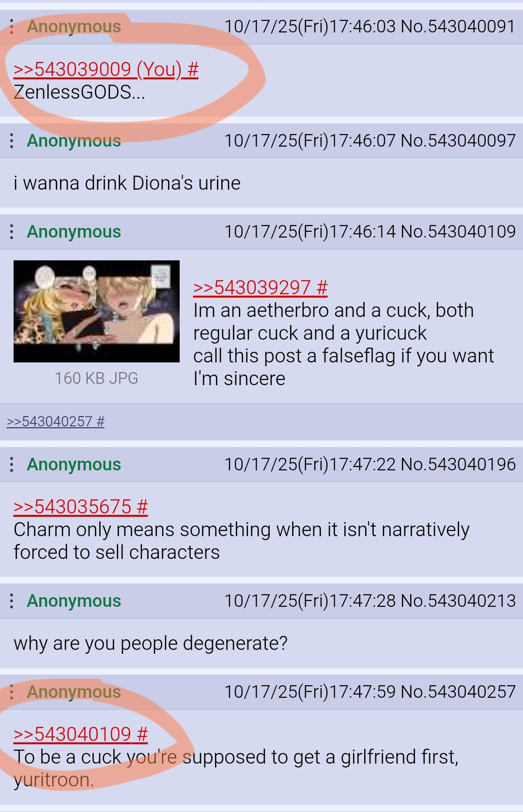The image size is (523, 812).
Task: Open backlink >>543040257 under the image post
Action: [56, 421]
